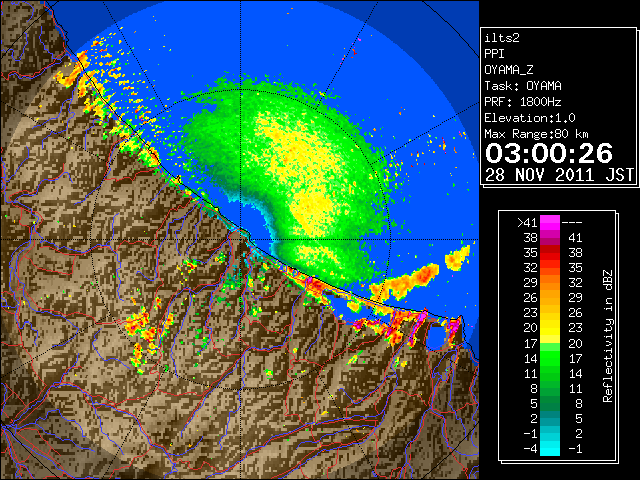Click the radar-centered crosshair on the coastline
The width and height of the screenshot is (640, 480).
241,239
